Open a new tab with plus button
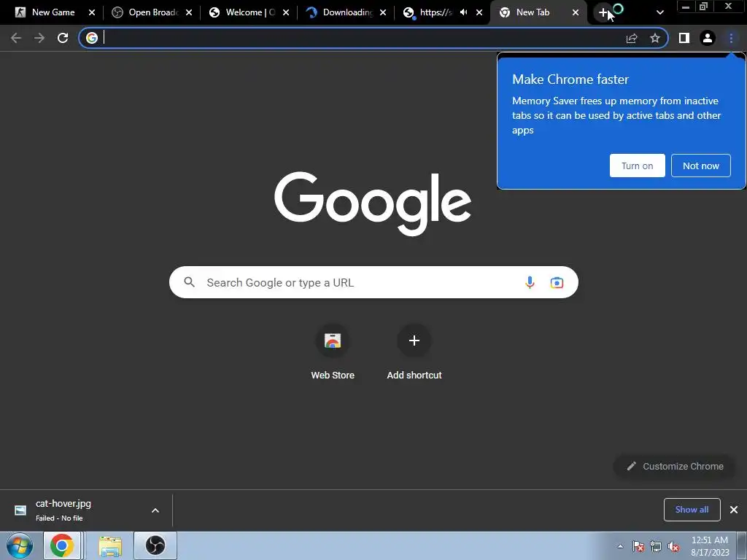Viewport: 747px width, 560px height. tap(603, 13)
